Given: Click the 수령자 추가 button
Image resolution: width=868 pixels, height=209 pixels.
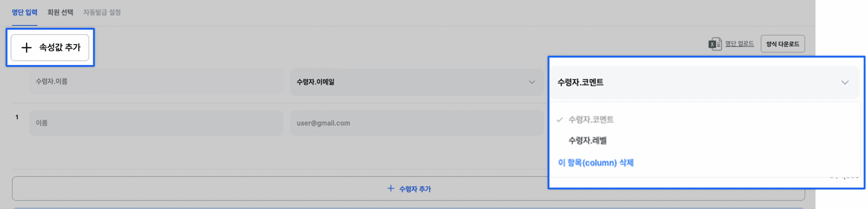Looking at the screenshot, I should click(x=408, y=189).
